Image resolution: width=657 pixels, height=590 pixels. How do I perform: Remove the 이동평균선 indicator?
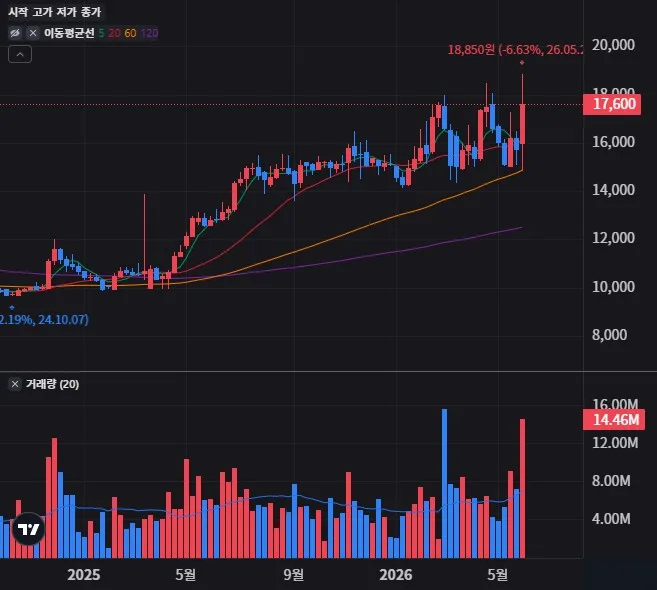pos(33,33)
